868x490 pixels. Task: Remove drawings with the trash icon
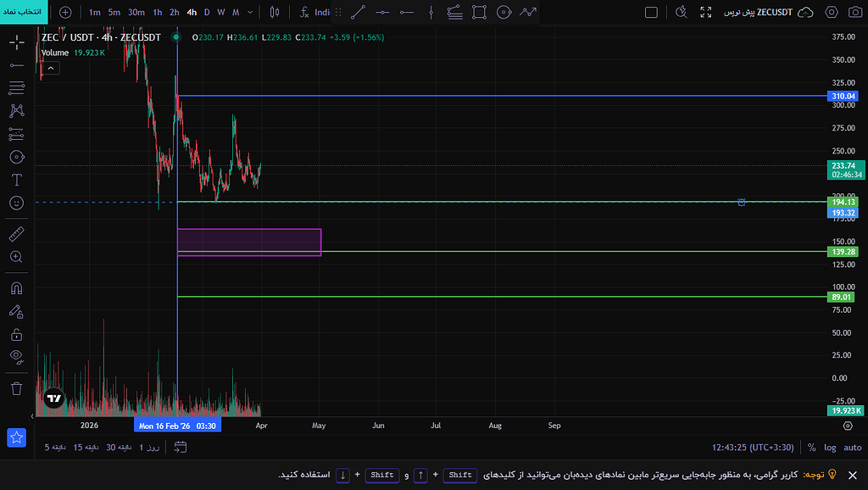click(17, 388)
